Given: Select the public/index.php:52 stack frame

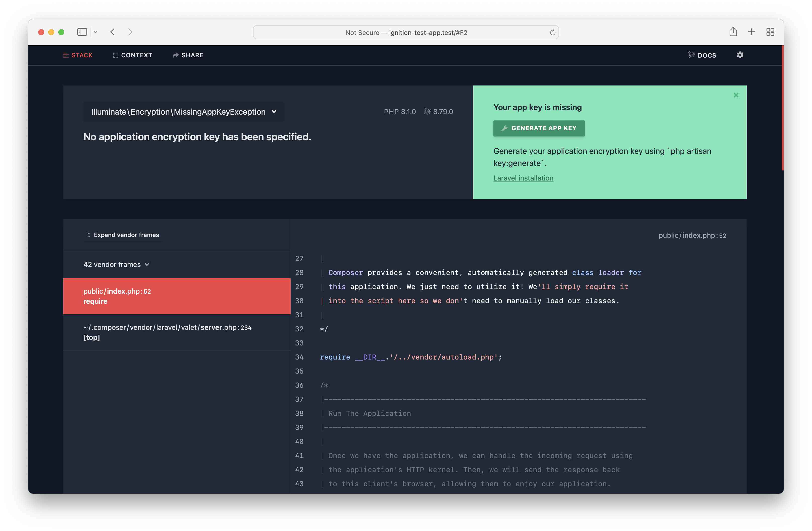Looking at the screenshot, I should pos(177,296).
